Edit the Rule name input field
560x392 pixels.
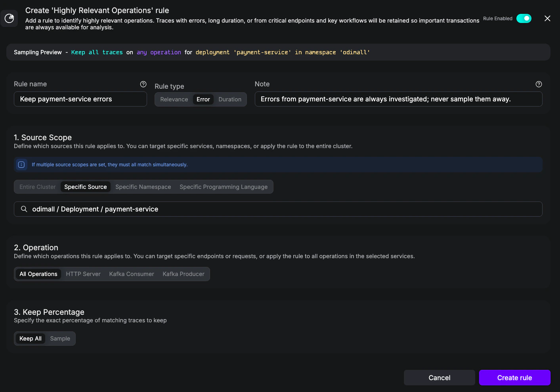click(x=80, y=99)
